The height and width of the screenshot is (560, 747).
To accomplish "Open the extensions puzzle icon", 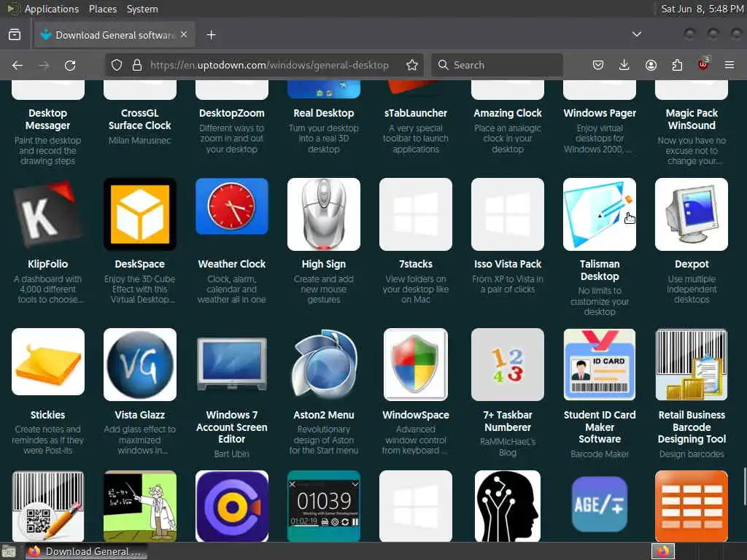I will click(677, 65).
